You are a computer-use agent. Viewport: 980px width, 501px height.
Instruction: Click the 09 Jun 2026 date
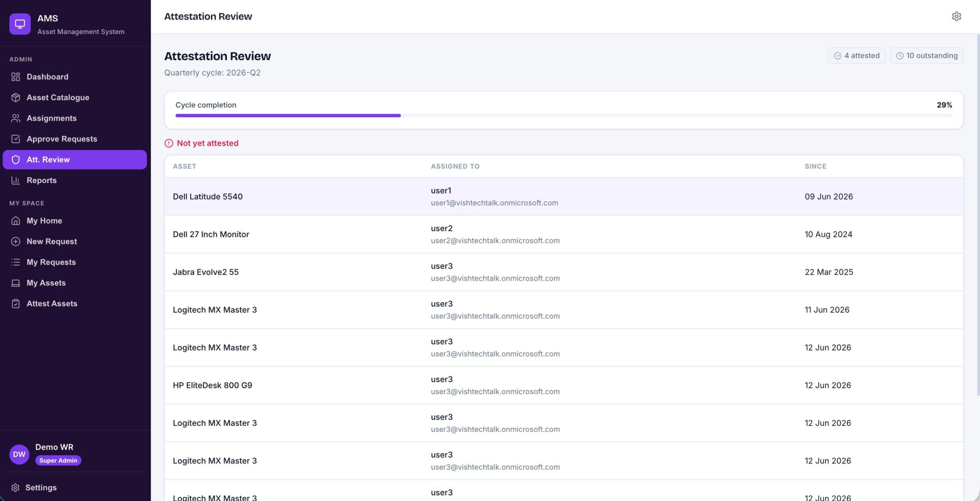tap(828, 196)
